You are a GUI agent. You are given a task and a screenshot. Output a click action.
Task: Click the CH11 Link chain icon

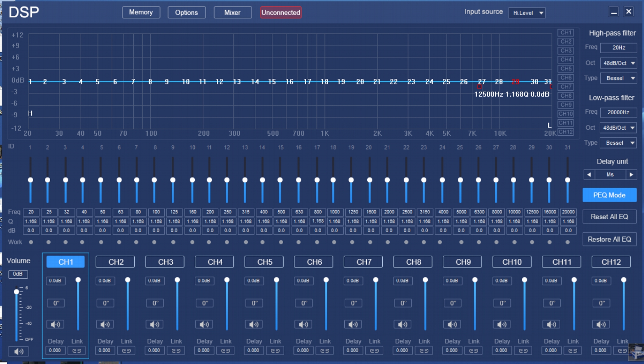[x=573, y=350]
